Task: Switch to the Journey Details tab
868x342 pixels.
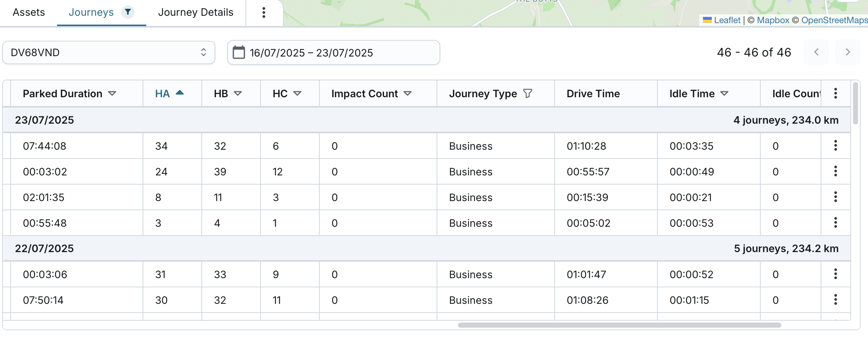Action: pyautogui.click(x=196, y=12)
